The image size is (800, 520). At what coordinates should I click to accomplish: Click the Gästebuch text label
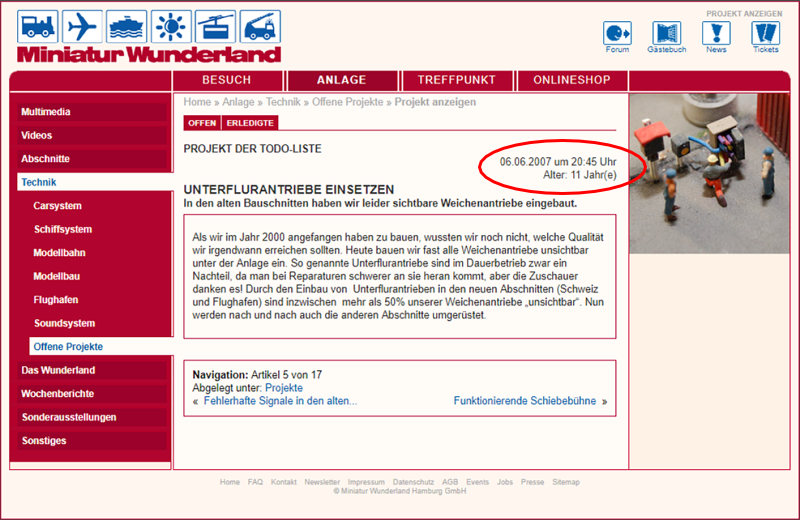[x=666, y=49]
